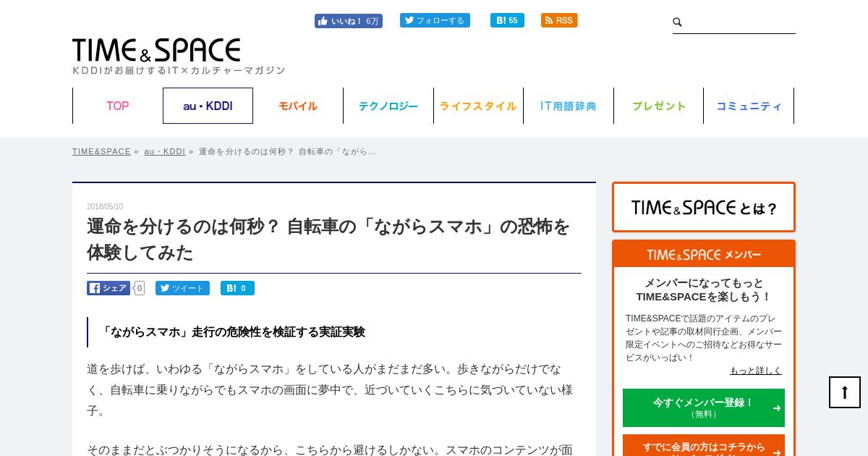Click the TIME&SPACE breadcrumb link
The height and width of the screenshot is (456, 868).
tap(101, 151)
